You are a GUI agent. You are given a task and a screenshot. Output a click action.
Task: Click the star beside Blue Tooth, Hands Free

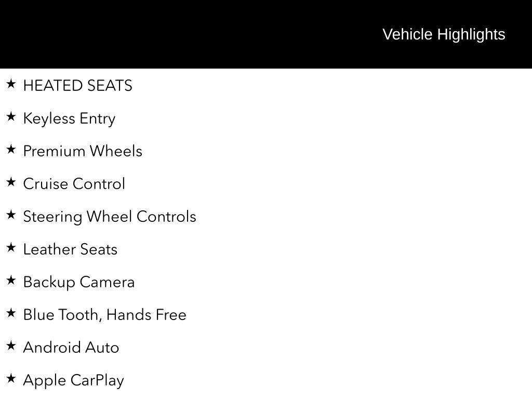coord(11,313)
